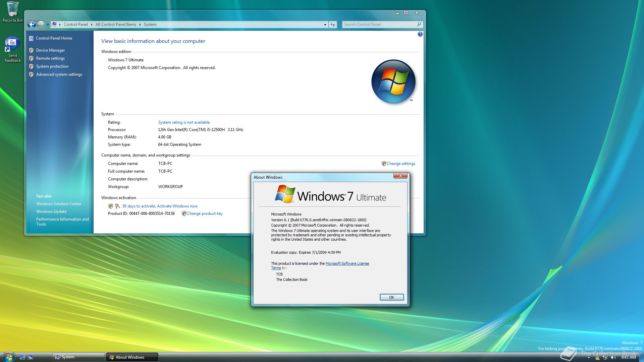Click the shield icon in the Windows activation row
644x362 pixels.
[110, 206]
